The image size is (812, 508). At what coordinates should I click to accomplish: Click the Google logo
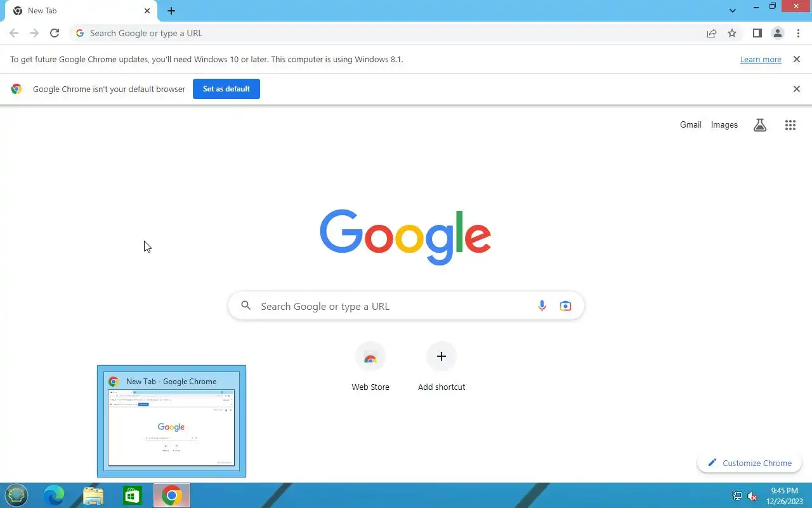[x=405, y=237]
